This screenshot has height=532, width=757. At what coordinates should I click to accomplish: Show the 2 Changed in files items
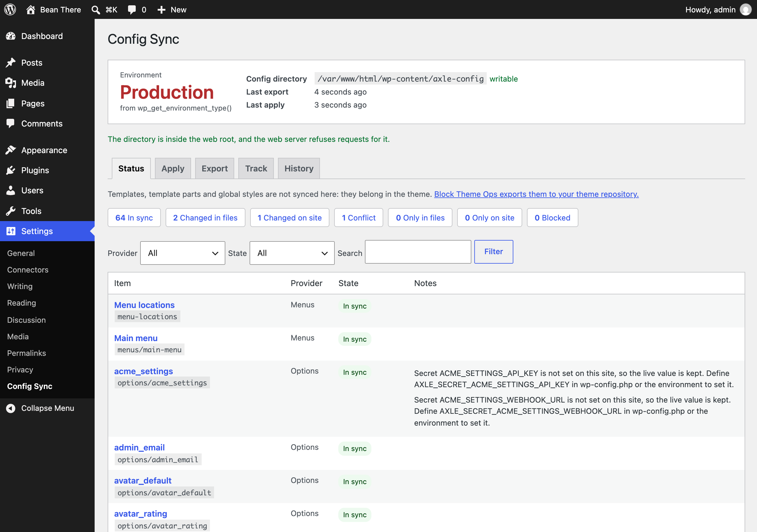point(206,218)
